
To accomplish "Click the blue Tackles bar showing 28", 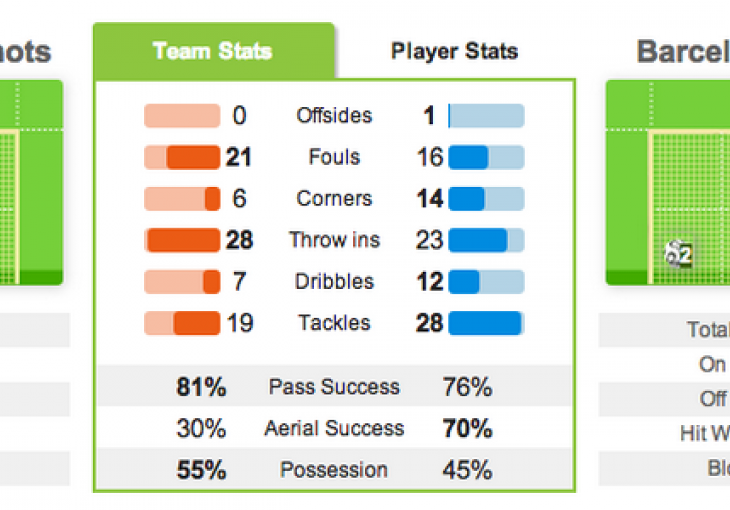I will [x=486, y=323].
